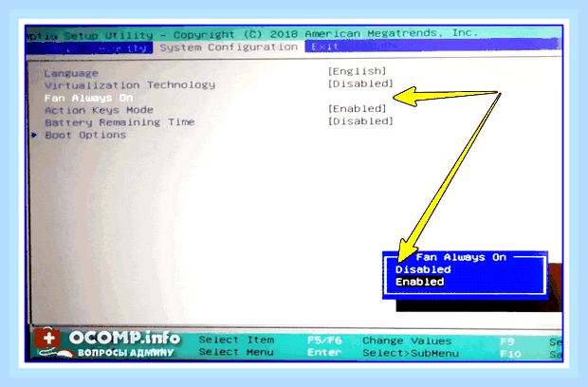The height and width of the screenshot is (387, 588).
Task: Change Action Keys Mode [Enabled] value
Action: click(x=357, y=108)
